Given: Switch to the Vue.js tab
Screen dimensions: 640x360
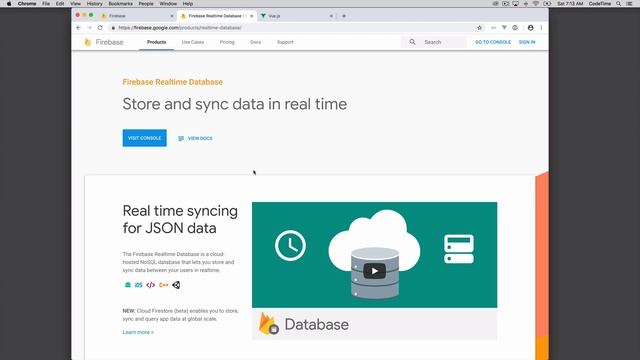Looking at the screenshot, I should click(x=296, y=16).
